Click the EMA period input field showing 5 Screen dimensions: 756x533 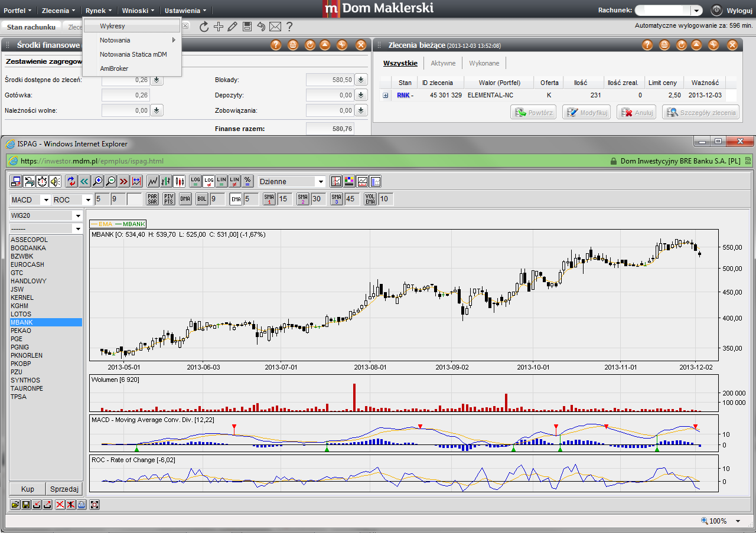[251, 199]
